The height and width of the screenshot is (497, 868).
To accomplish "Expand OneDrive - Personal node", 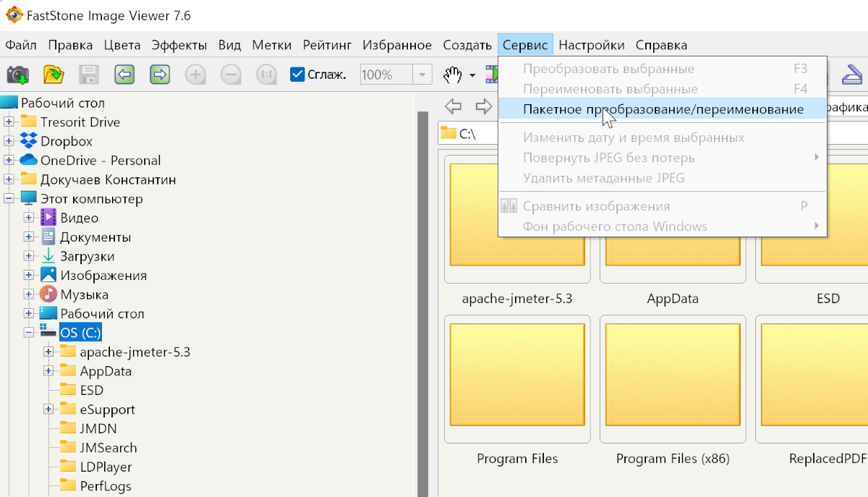I will click(x=9, y=160).
